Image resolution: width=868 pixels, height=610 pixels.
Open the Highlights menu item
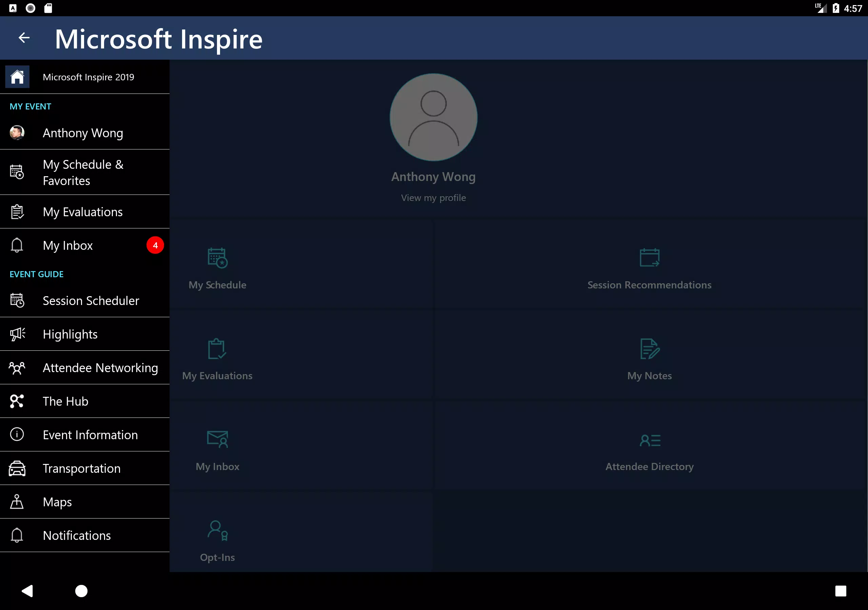(85, 334)
